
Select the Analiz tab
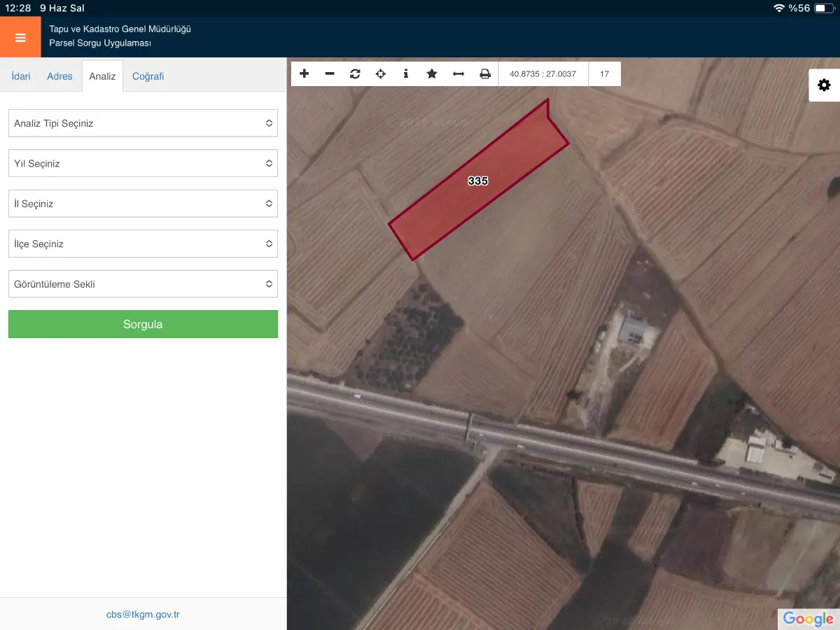102,76
